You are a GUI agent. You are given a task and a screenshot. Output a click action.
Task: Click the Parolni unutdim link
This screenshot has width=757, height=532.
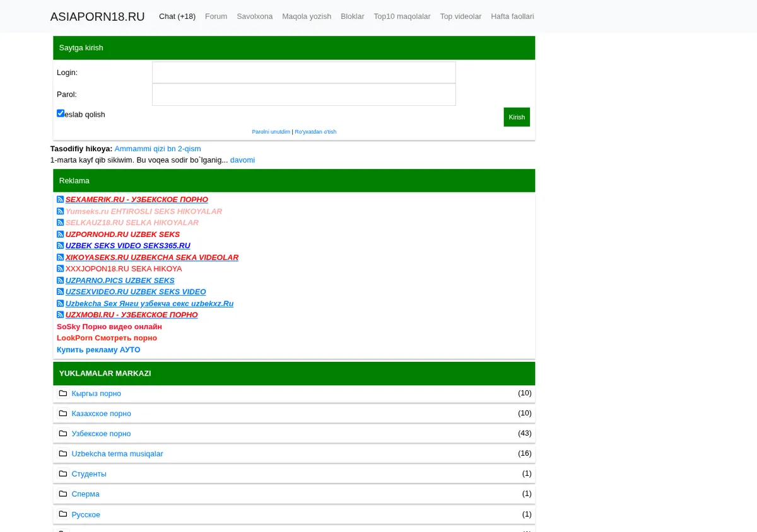[x=271, y=132]
